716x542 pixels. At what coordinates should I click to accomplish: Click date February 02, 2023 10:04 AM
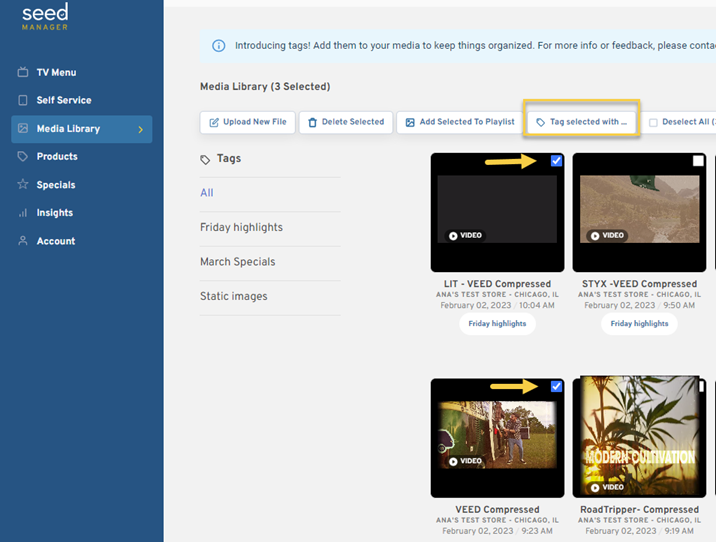tap(497, 305)
